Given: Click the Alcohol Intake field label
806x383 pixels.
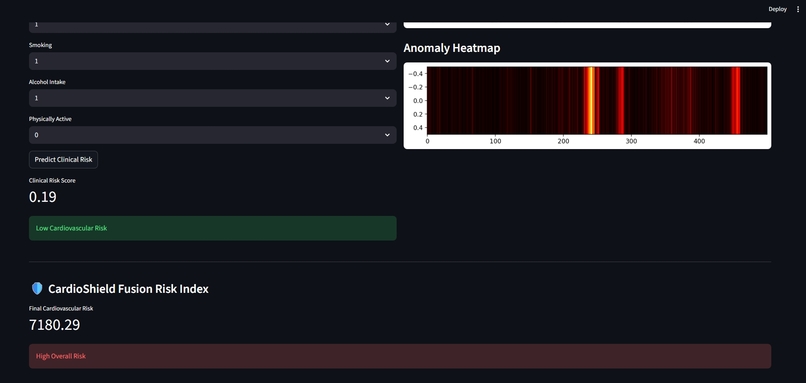Looking at the screenshot, I should click(x=47, y=82).
